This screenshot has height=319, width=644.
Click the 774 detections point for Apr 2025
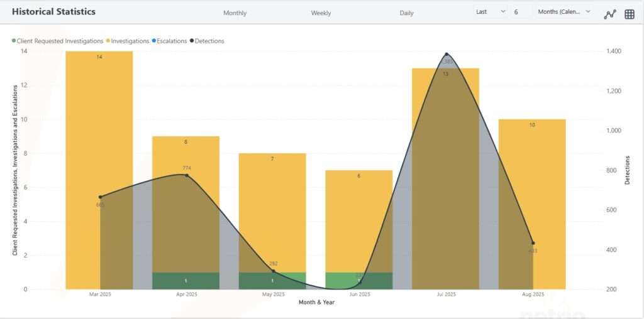(x=187, y=175)
